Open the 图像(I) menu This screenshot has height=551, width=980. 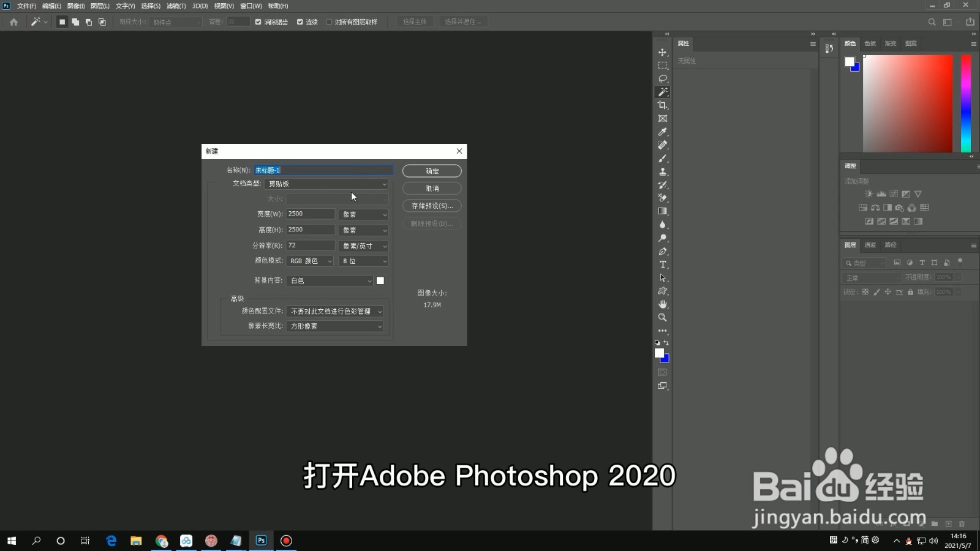coord(76,6)
